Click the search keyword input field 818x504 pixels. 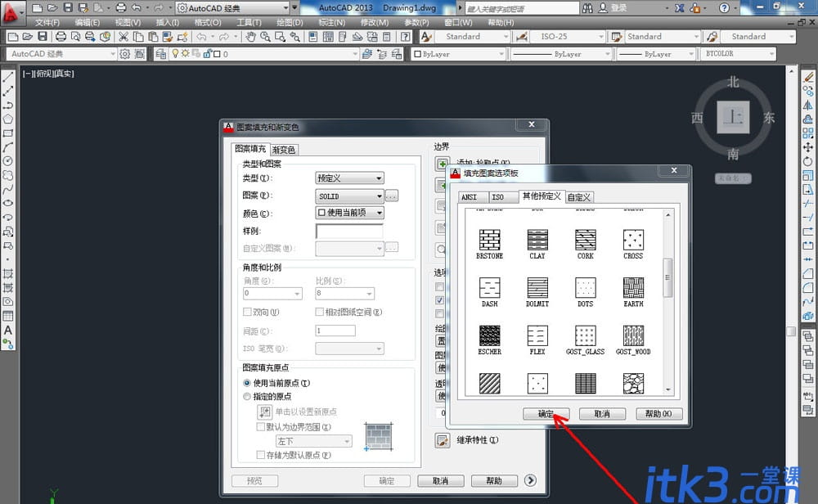[x=522, y=8]
